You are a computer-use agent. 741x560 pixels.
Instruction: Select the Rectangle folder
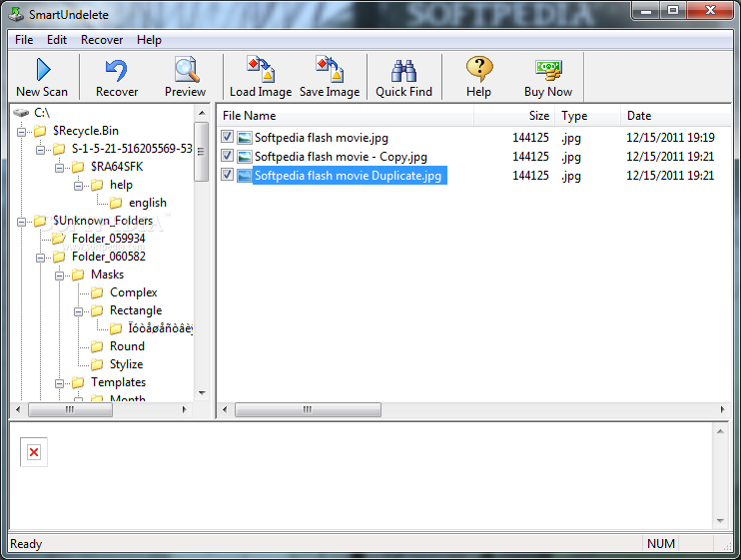pyautogui.click(x=136, y=310)
